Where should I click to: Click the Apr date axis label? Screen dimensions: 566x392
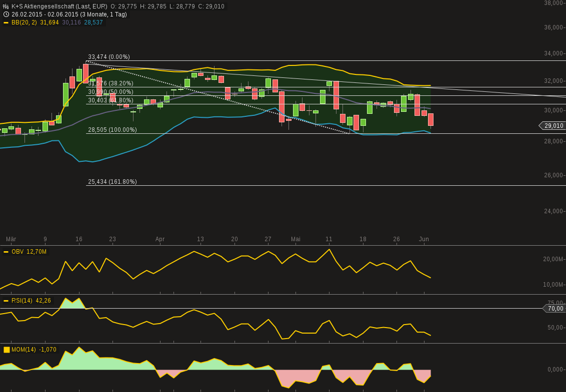tap(160, 239)
